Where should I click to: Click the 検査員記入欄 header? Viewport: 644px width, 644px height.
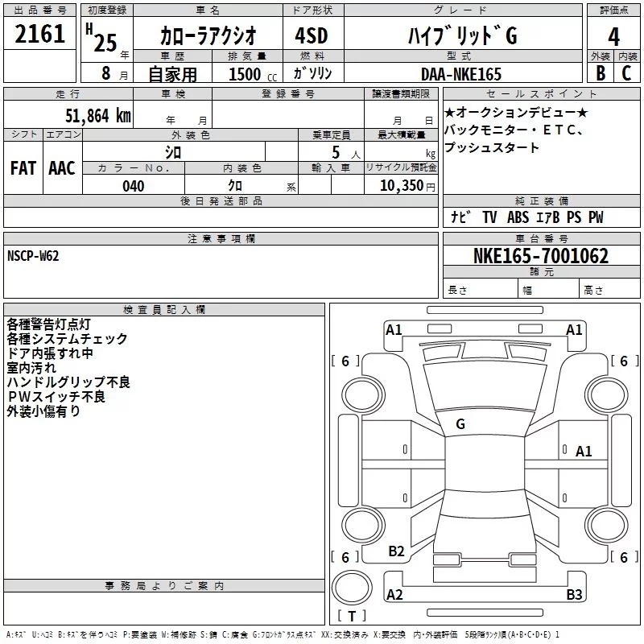point(164,310)
